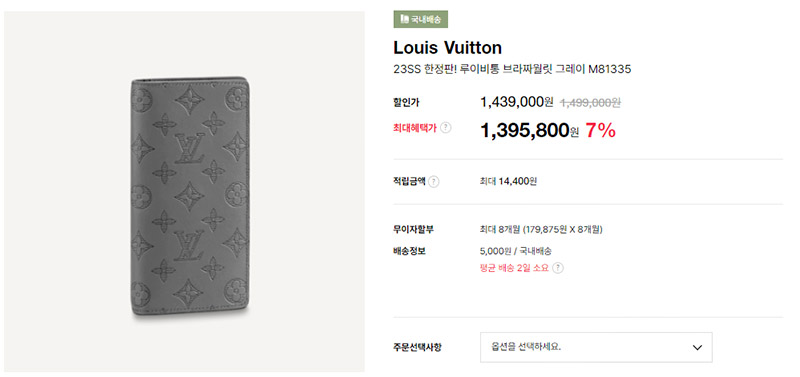Click the red 최대혜택가 label

pyautogui.click(x=415, y=128)
